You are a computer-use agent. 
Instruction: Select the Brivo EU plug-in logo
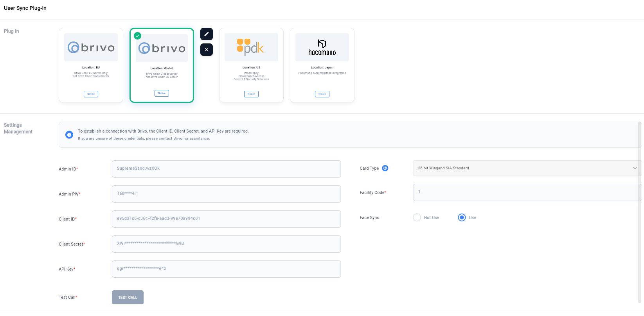pyautogui.click(x=91, y=47)
